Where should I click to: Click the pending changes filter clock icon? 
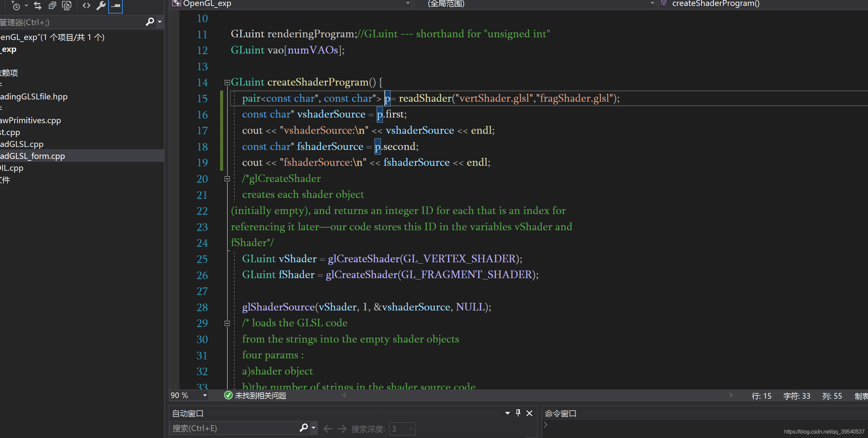click(16, 5)
